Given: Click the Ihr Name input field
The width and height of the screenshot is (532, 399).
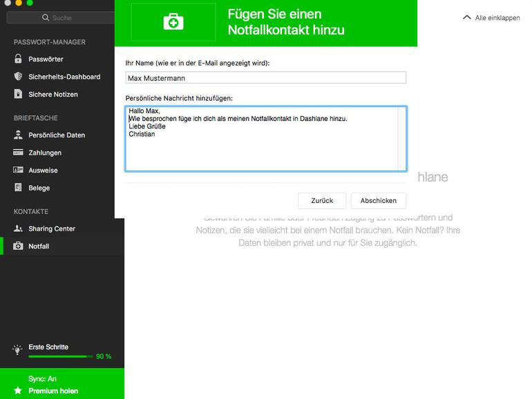Looking at the screenshot, I should pyautogui.click(x=266, y=77).
